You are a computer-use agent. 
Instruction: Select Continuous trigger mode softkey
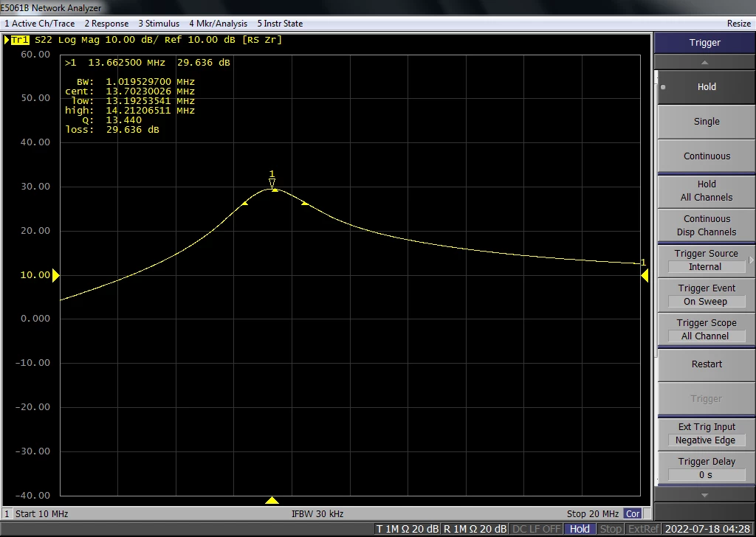pos(707,156)
